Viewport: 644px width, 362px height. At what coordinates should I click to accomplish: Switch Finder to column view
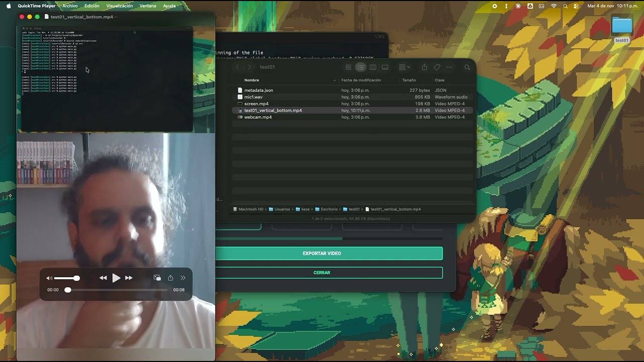tap(373, 67)
